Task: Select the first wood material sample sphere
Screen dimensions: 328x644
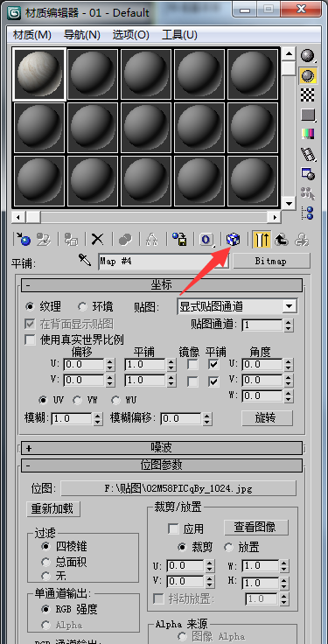Action: coord(39,74)
